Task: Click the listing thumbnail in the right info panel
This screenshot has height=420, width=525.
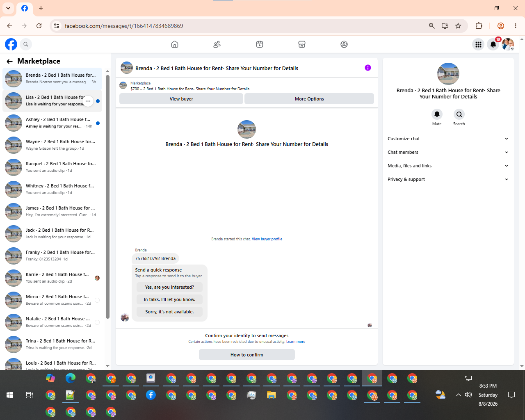Action: (448, 74)
